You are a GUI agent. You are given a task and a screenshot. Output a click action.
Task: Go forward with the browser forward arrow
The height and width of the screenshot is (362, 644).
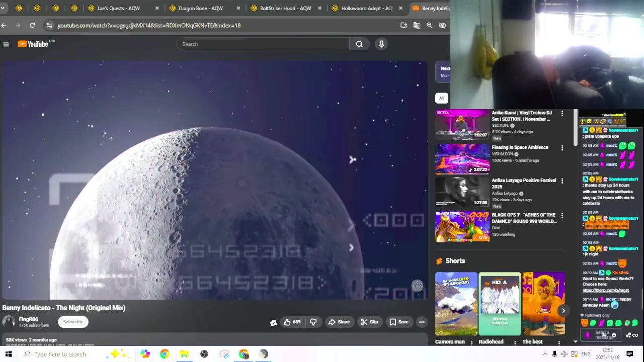pyautogui.click(x=18, y=25)
